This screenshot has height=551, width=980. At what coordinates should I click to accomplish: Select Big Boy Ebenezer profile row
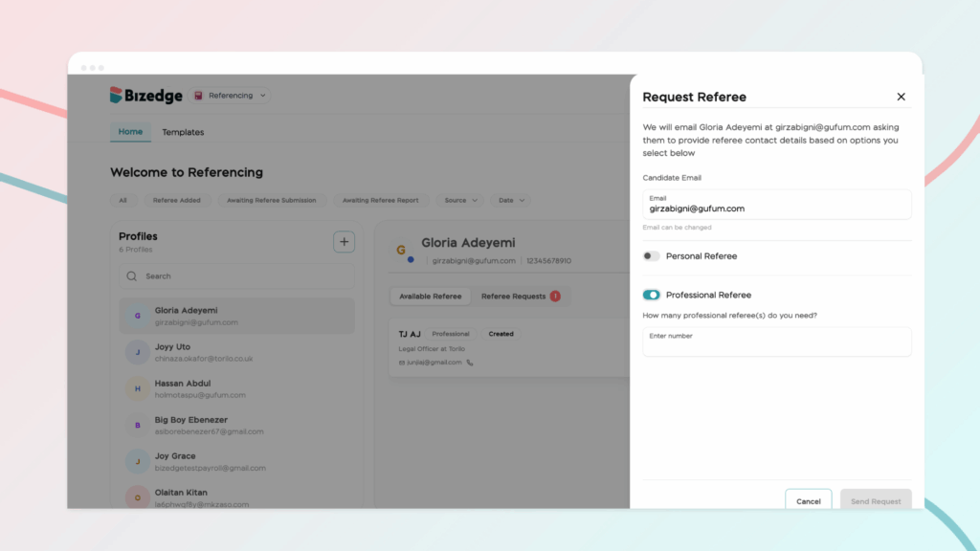(237, 426)
